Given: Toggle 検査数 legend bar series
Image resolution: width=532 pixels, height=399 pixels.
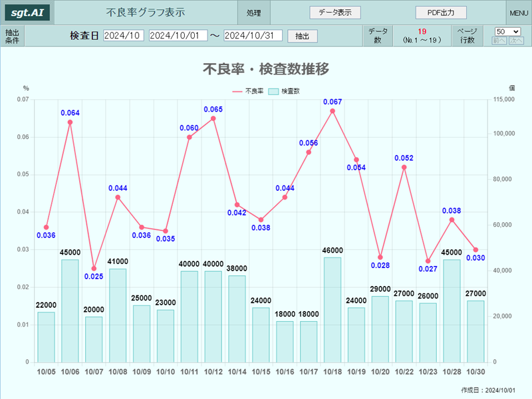Looking at the screenshot, I should click(x=284, y=91).
